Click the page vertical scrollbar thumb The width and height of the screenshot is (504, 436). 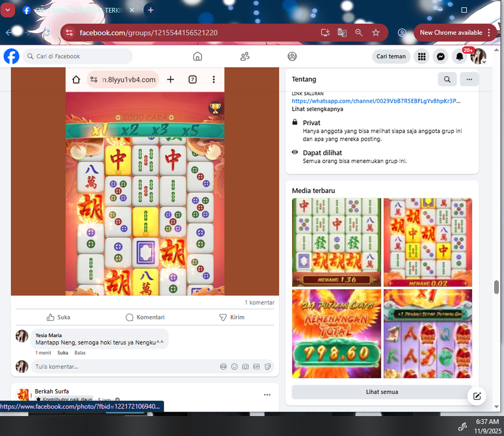pos(496,287)
